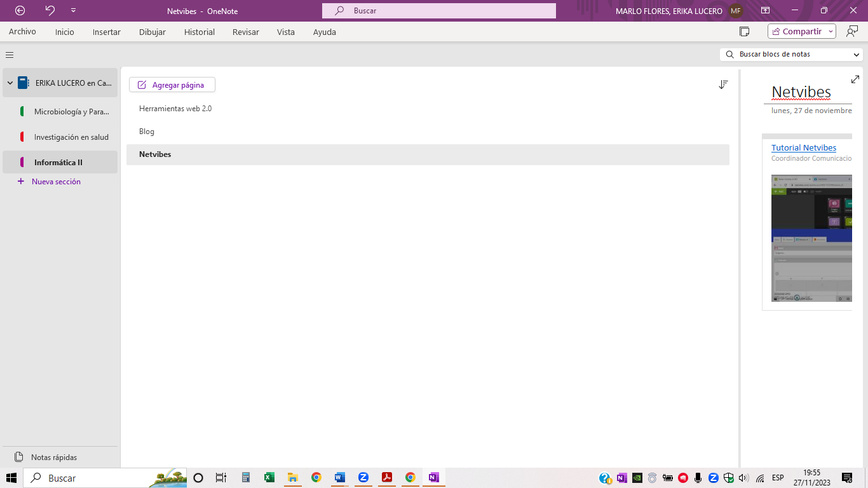Open the volume speaker tray icon

(744, 478)
